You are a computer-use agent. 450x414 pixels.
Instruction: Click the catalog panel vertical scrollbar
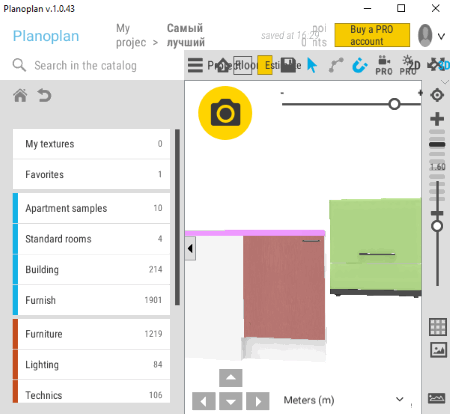click(177, 217)
